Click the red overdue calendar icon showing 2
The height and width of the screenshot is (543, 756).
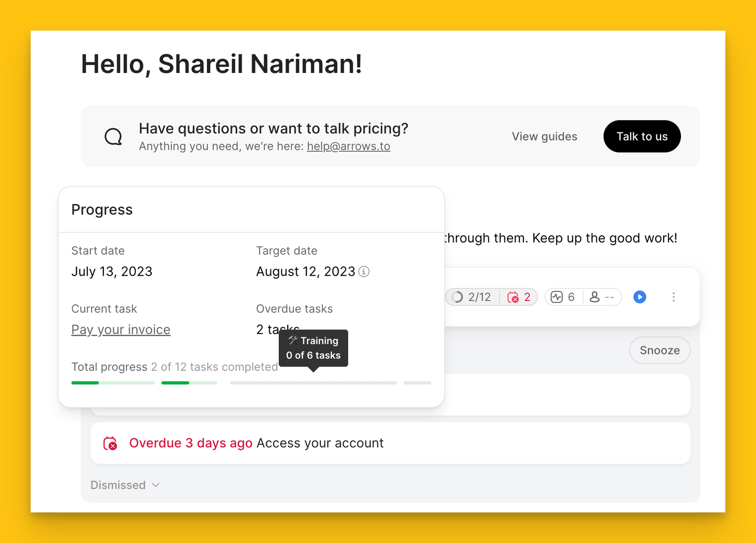513,297
